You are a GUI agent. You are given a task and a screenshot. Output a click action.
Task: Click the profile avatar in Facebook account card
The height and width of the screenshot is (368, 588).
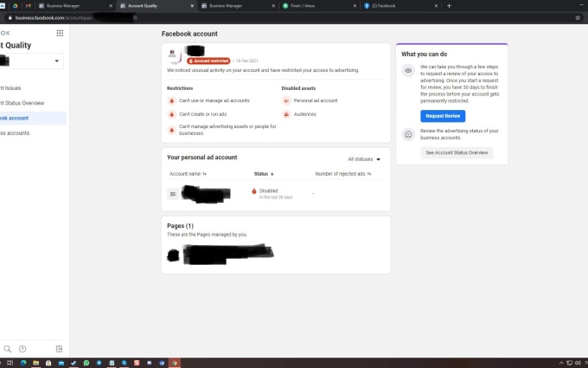[175, 55]
